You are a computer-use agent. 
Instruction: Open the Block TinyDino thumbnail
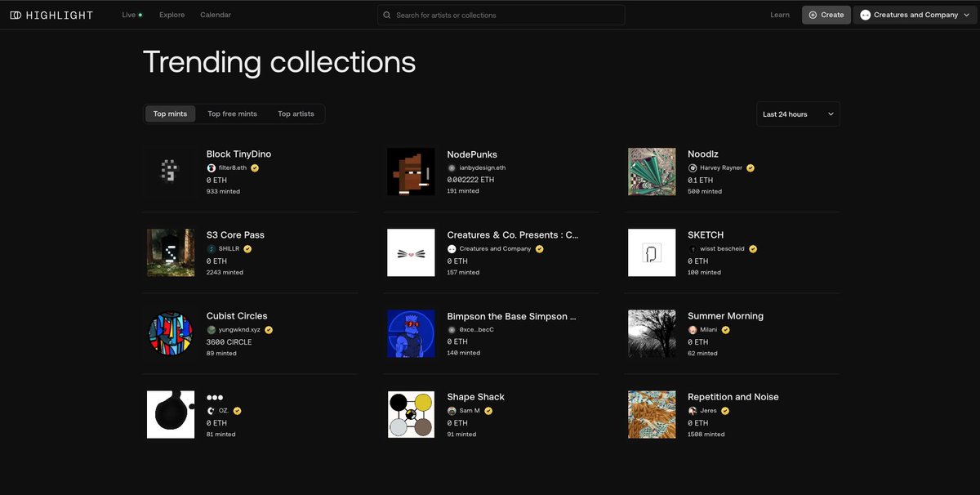171,172
